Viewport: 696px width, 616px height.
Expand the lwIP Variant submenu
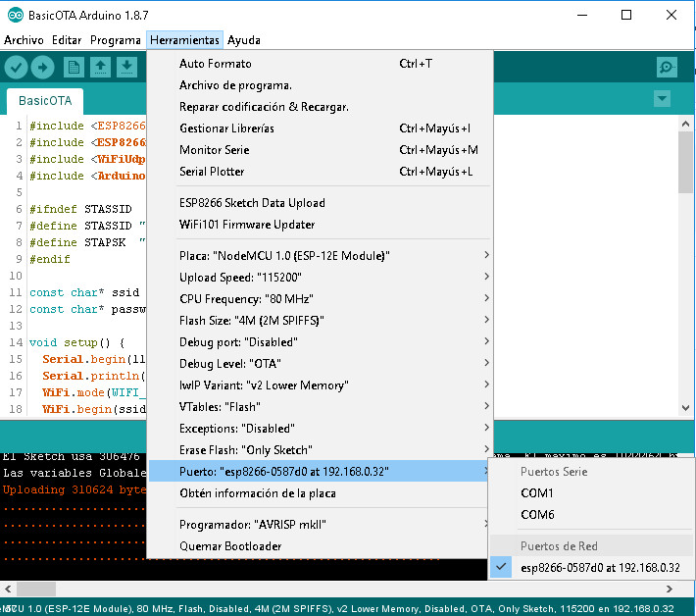pos(320,385)
